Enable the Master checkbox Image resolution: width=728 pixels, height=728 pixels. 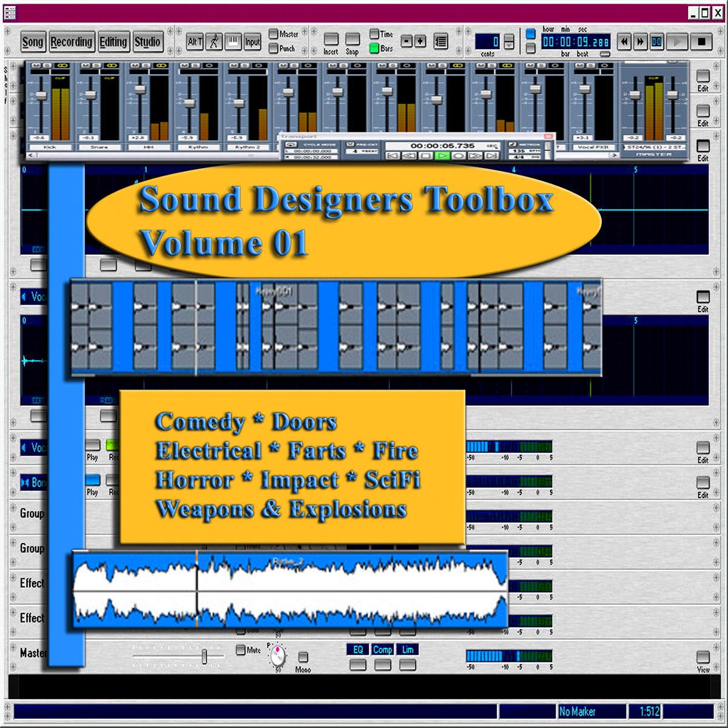pyautogui.click(x=273, y=34)
